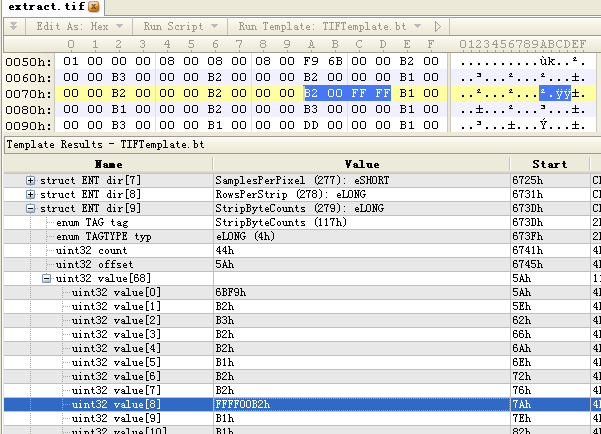Click the Value column header
This screenshot has height=434, width=601.
(361, 164)
